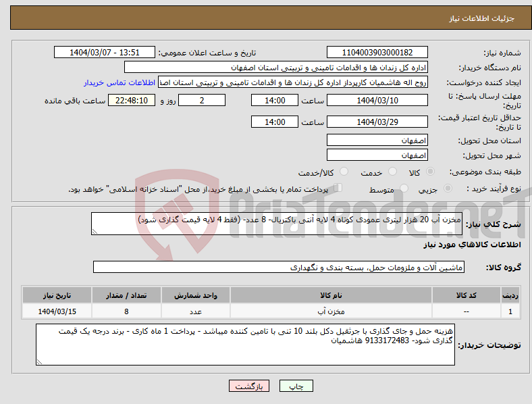532x404 pixels.
Task: Click the quantity cell showing 8
Action: (126, 311)
